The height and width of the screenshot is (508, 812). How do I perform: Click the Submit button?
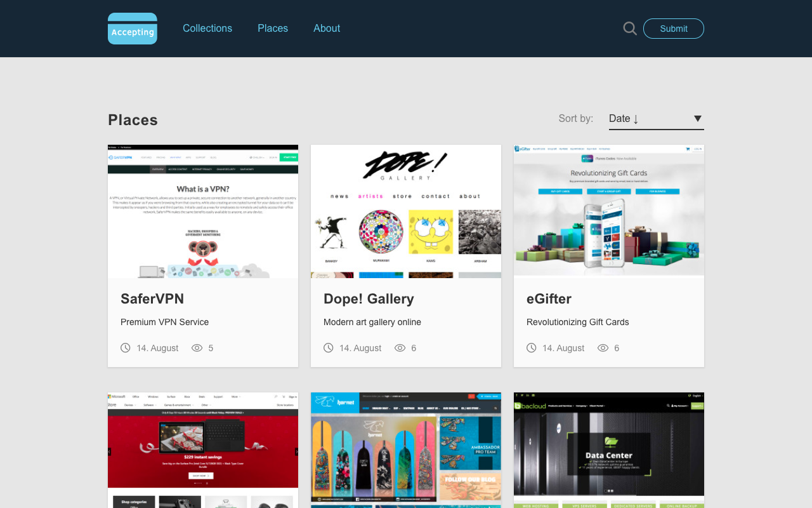(x=674, y=29)
